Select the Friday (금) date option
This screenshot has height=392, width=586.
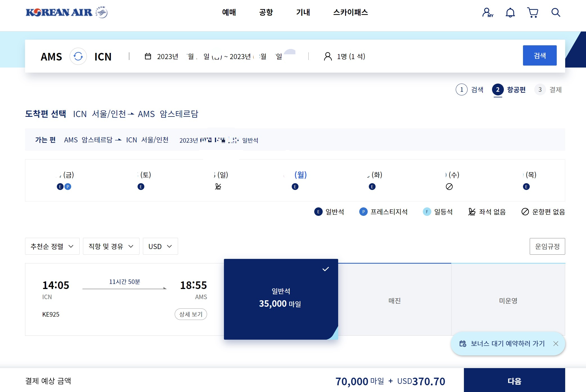coord(64,180)
